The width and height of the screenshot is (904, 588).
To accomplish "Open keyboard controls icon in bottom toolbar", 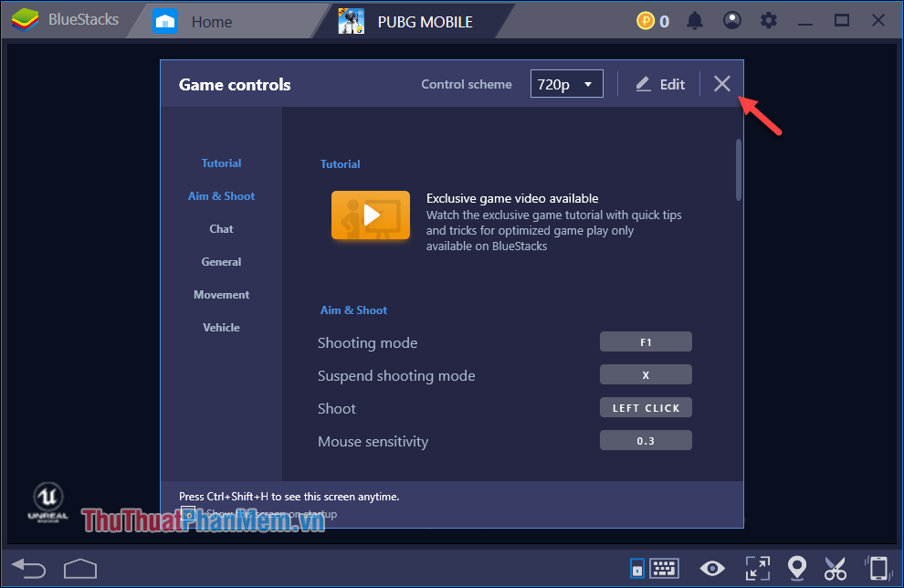I will click(x=664, y=568).
